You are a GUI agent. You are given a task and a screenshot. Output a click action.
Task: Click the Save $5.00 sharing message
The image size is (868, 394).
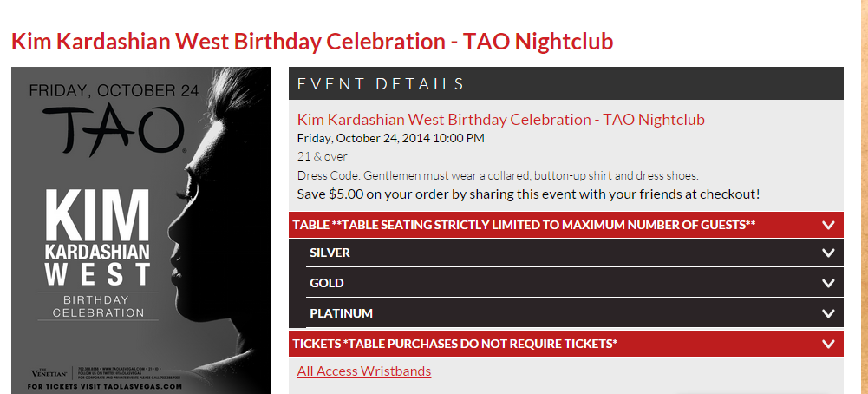click(528, 194)
